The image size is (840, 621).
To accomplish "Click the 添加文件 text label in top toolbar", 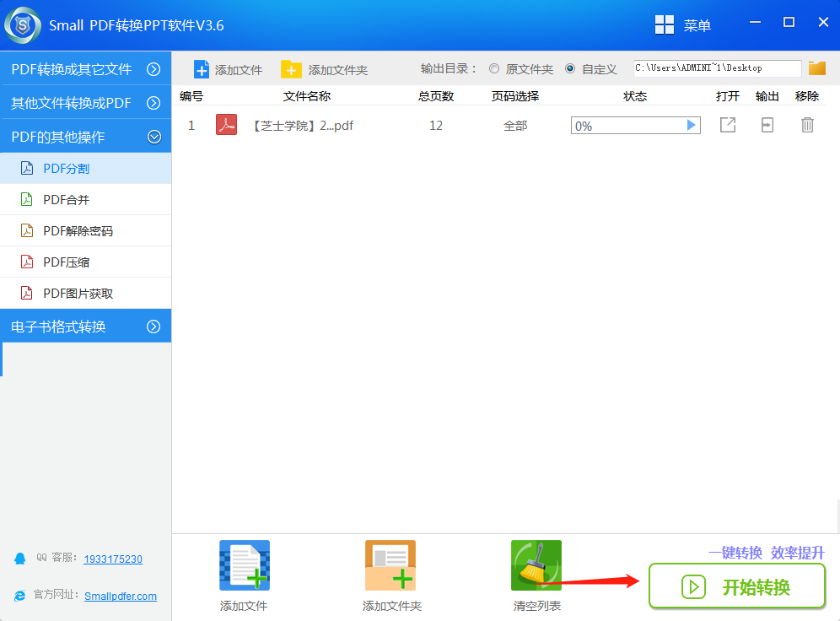I will (x=239, y=70).
